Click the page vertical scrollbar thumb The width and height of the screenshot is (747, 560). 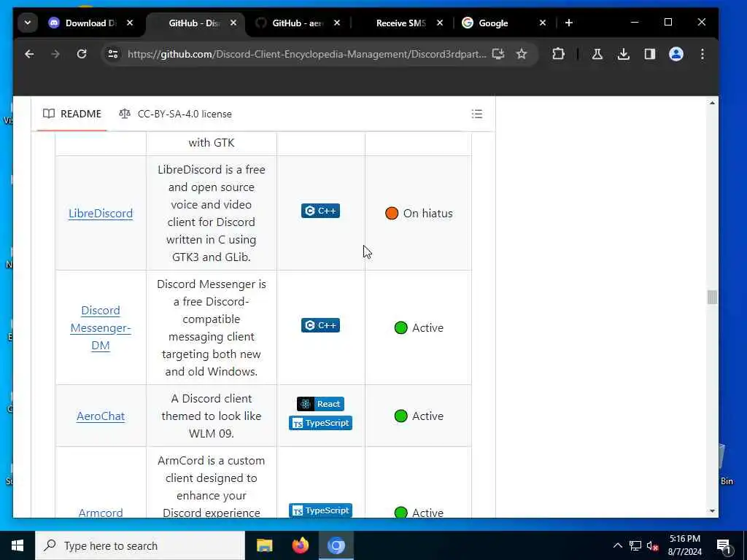pyautogui.click(x=712, y=297)
